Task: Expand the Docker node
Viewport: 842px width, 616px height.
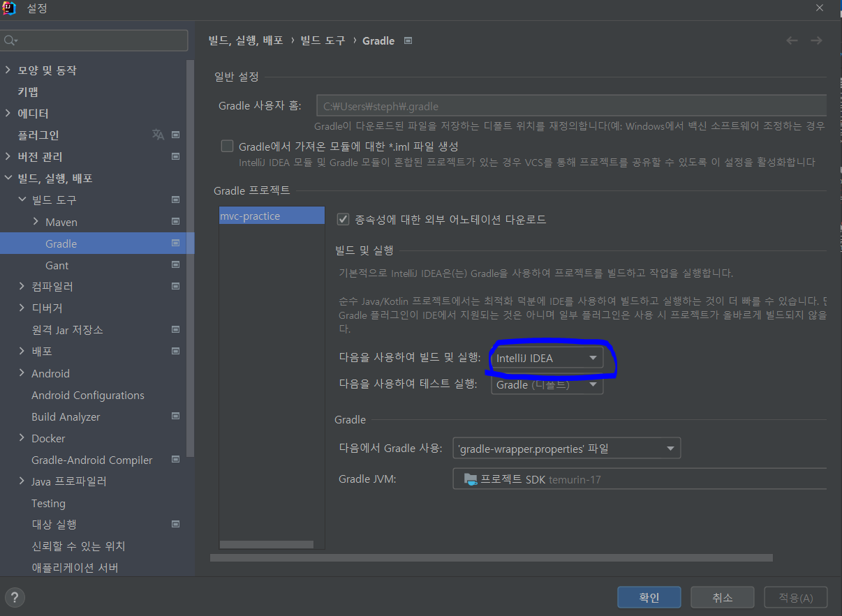Action: coord(22,438)
